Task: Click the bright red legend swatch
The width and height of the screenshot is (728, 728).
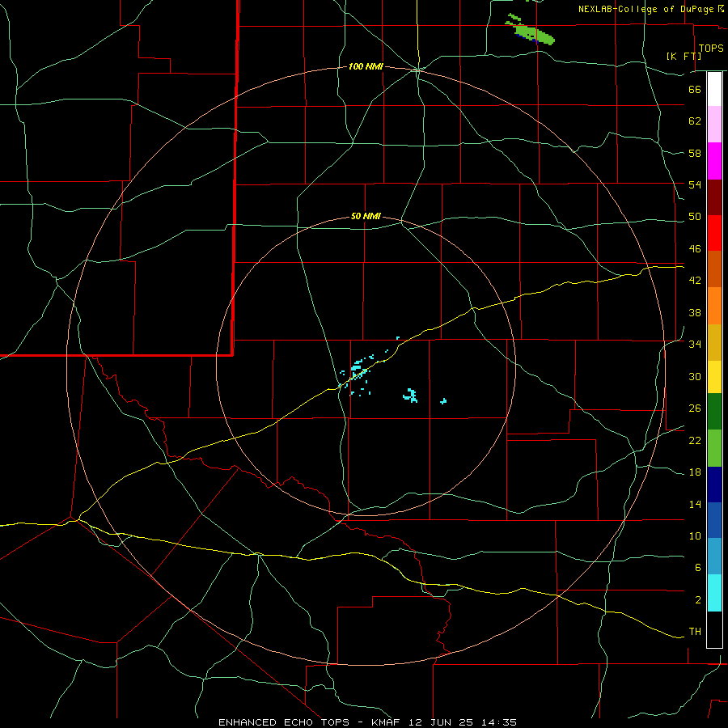Action: (714, 233)
